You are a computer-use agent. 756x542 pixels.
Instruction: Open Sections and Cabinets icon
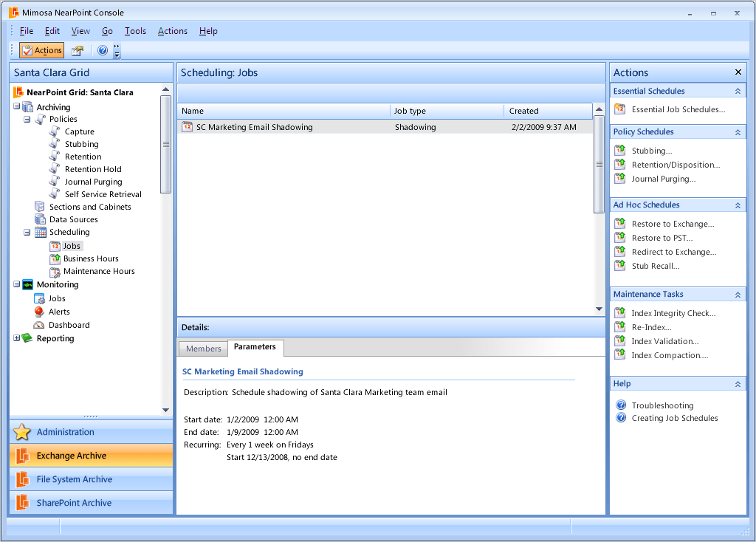40,206
